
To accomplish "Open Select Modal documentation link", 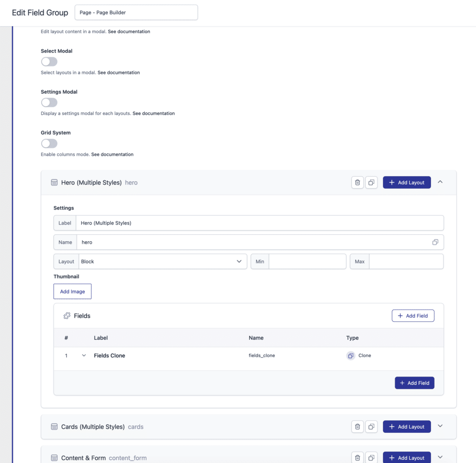I will click(119, 73).
